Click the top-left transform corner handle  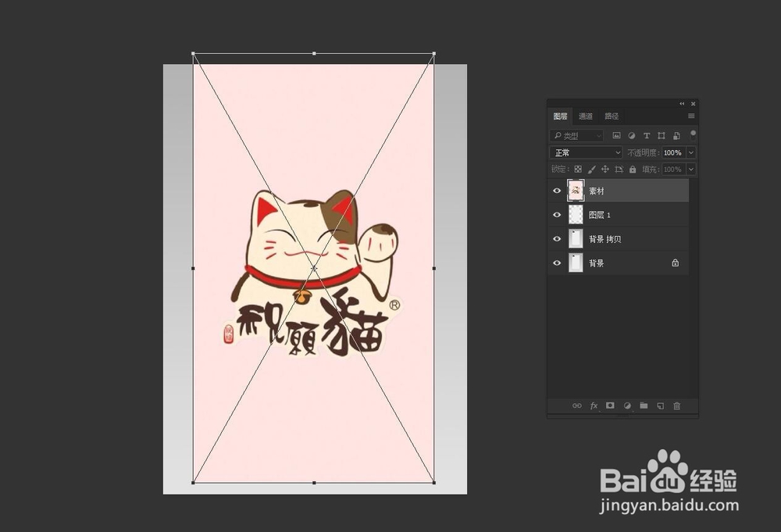point(193,53)
